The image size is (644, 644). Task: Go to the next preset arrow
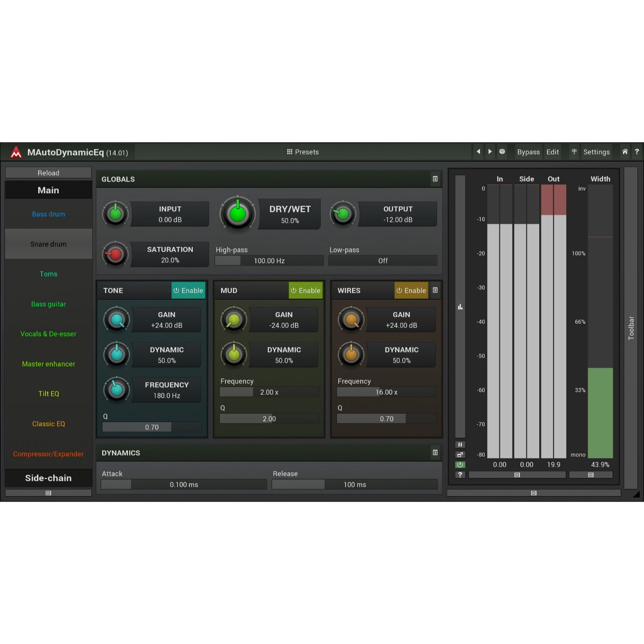tap(490, 152)
